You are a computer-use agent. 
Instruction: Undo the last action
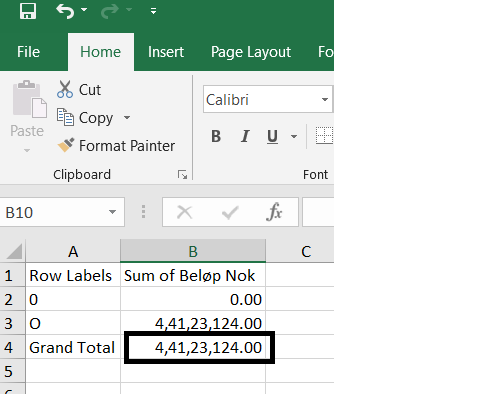click(65, 11)
